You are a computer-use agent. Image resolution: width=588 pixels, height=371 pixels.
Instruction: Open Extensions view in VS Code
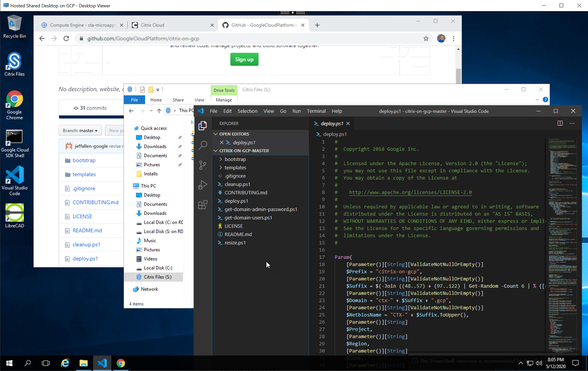click(202, 205)
